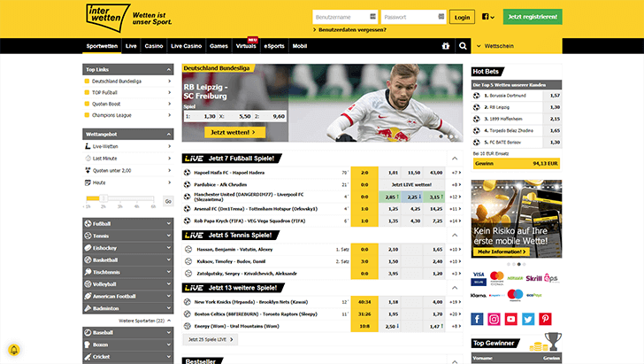Screen dimensions: 644x364
Task: Click the American Football icon in sidebar
Action: tap(88, 296)
